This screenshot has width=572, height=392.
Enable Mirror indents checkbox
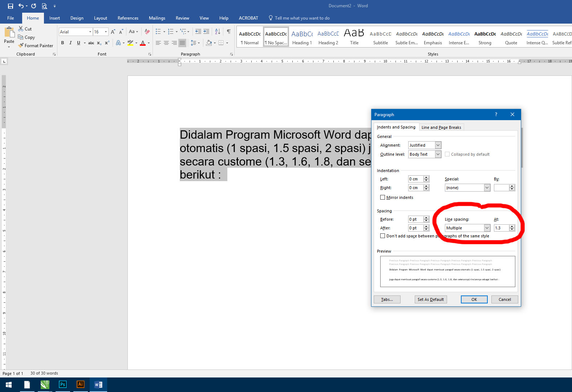pos(382,197)
